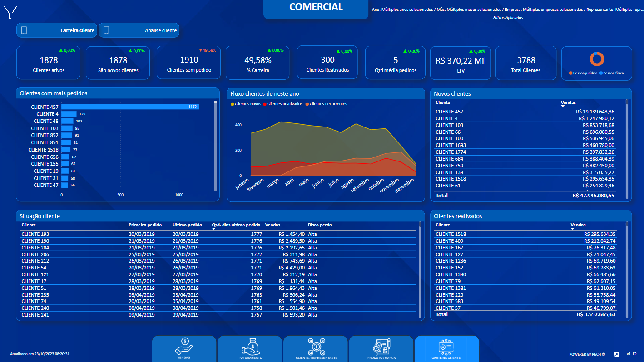Open the Vendas page icon
This screenshot has height=362, width=644.
(184, 346)
